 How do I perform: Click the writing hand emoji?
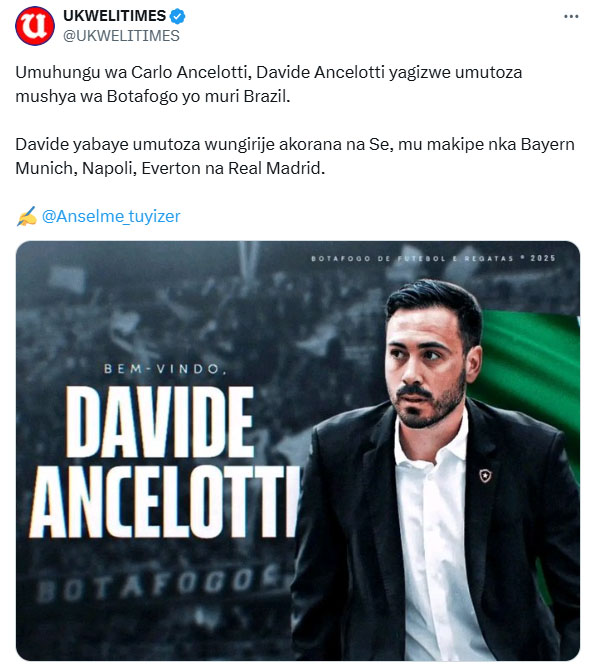click(26, 216)
